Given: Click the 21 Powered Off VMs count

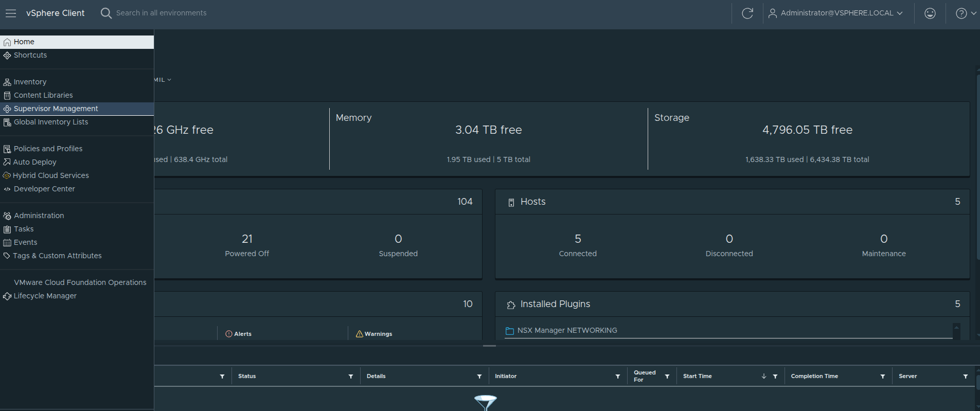Looking at the screenshot, I should pyautogui.click(x=247, y=239).
